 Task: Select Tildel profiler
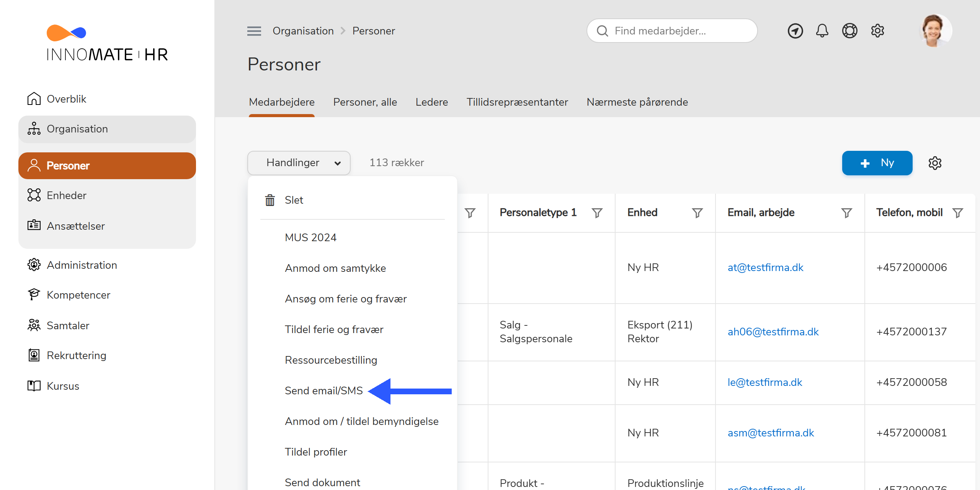point(316,452)
